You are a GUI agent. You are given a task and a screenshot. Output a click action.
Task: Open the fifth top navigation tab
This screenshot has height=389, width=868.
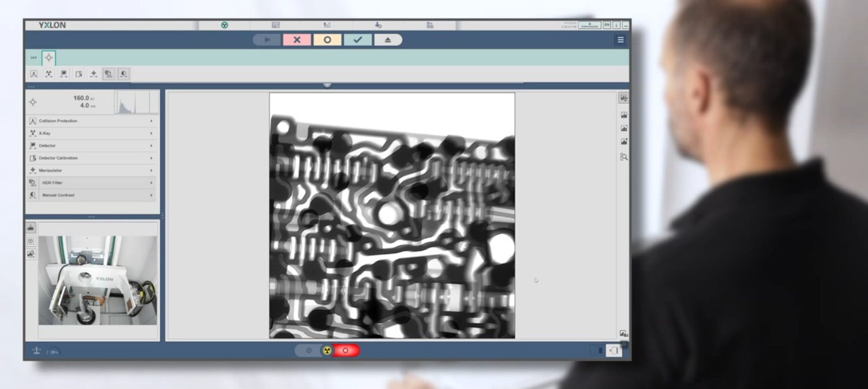(429, 25)
